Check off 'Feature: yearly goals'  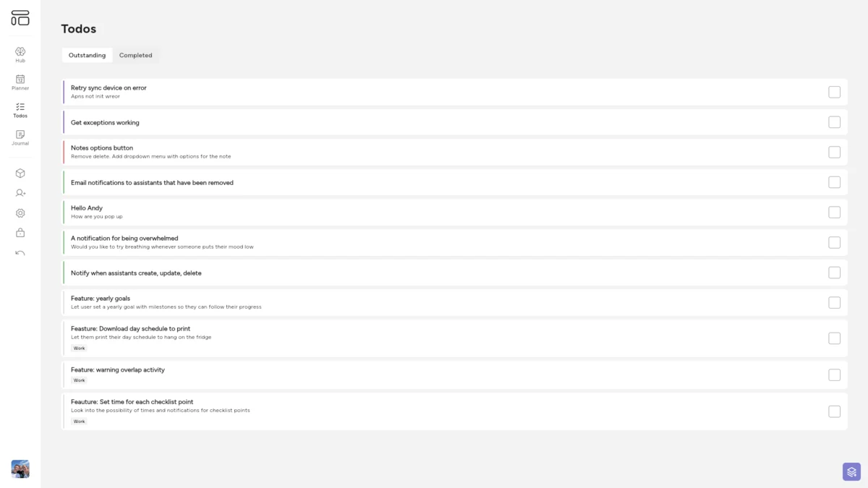[834, 302]
